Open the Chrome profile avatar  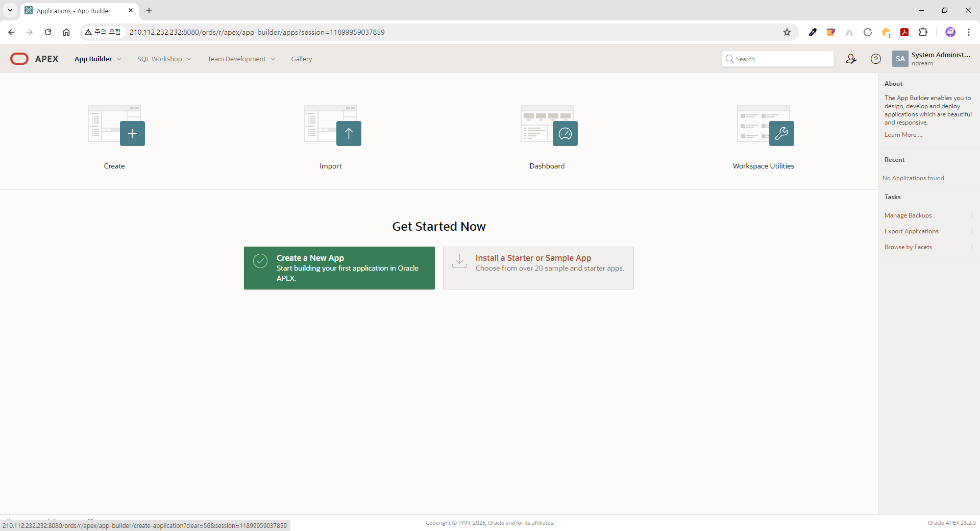(950, 32)
